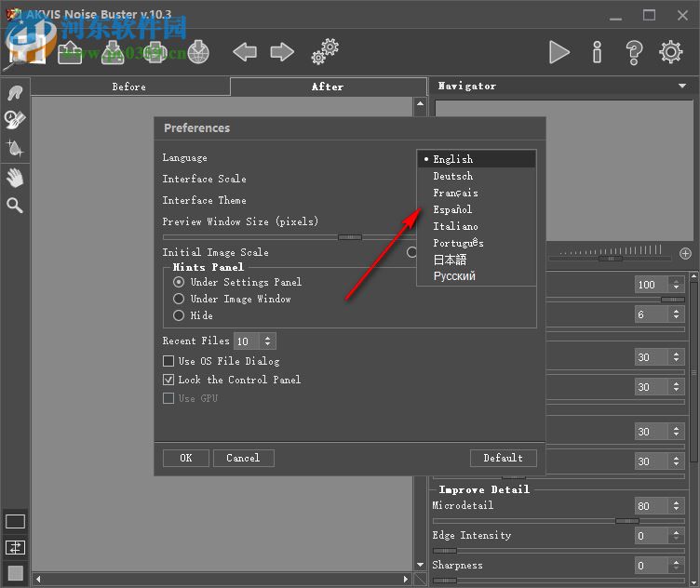Adjust Sharpness stepper arrows
Image resolution: width=700 pixels, height=588 pixels.
point(677,566)
